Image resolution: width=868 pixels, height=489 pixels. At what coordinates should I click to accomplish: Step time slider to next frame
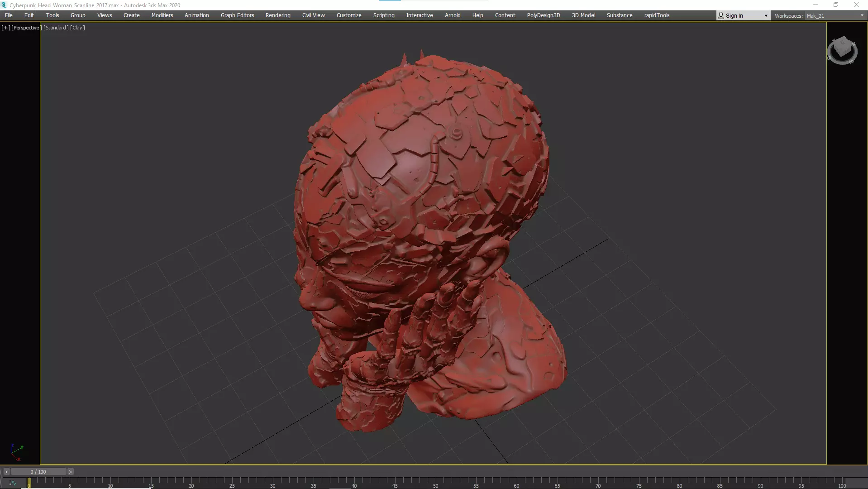(70, 472)
